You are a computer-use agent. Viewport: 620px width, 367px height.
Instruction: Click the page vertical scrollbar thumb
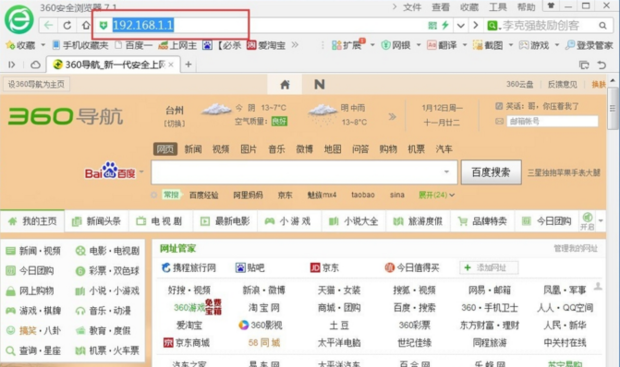coord(613,108)
